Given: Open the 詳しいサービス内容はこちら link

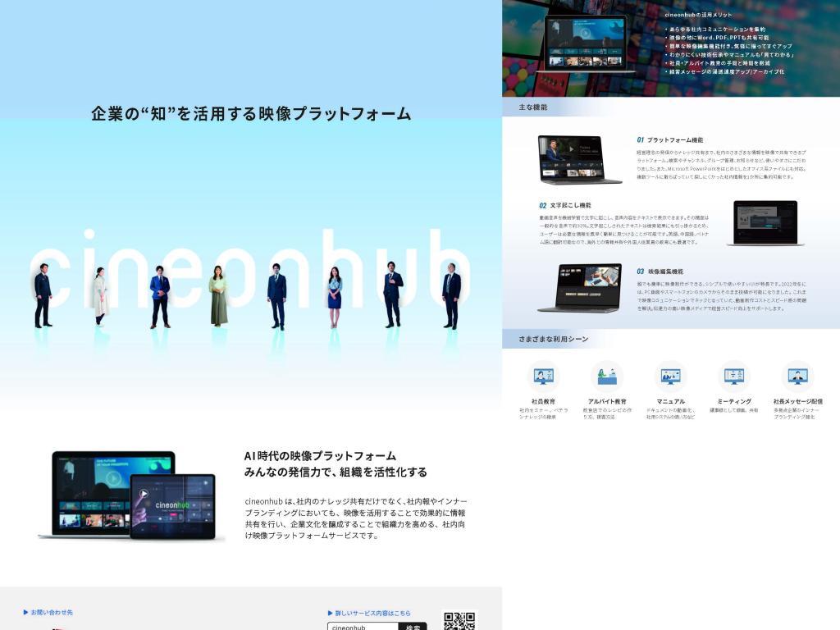Looking at the screenshot, I should coord(373,613).
